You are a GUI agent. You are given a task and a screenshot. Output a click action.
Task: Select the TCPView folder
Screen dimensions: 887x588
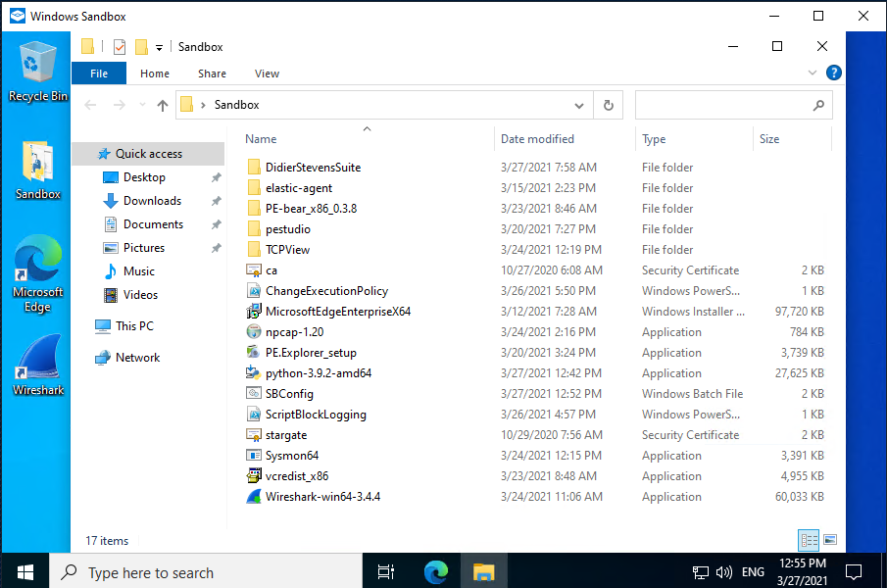click(287, 250)
